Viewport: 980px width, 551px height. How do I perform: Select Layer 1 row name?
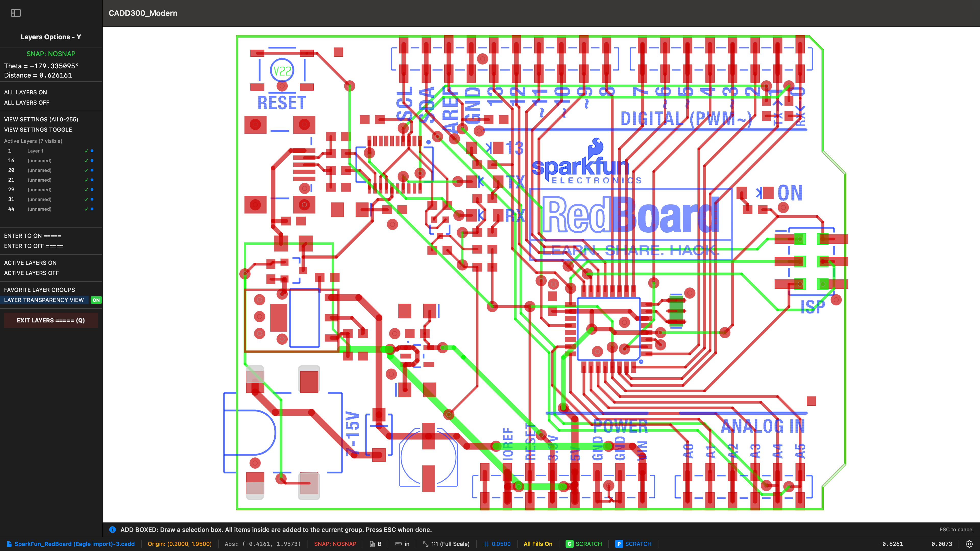click(35, 151)
